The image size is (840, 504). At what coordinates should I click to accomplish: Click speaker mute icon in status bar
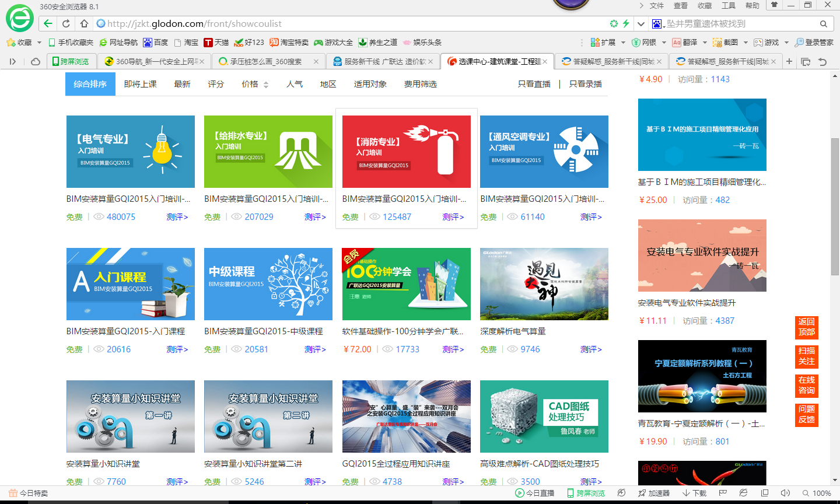point(785,493)
